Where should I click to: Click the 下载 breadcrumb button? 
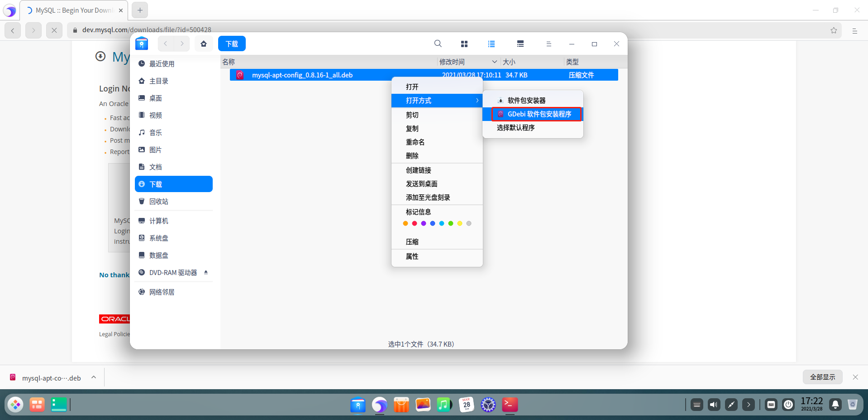(232, 43)
